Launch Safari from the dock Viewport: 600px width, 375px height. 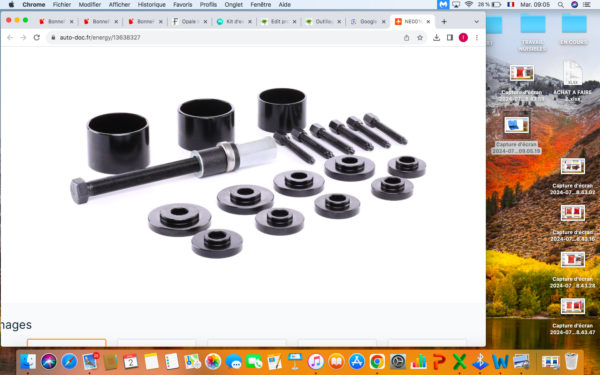click(69, 361)
